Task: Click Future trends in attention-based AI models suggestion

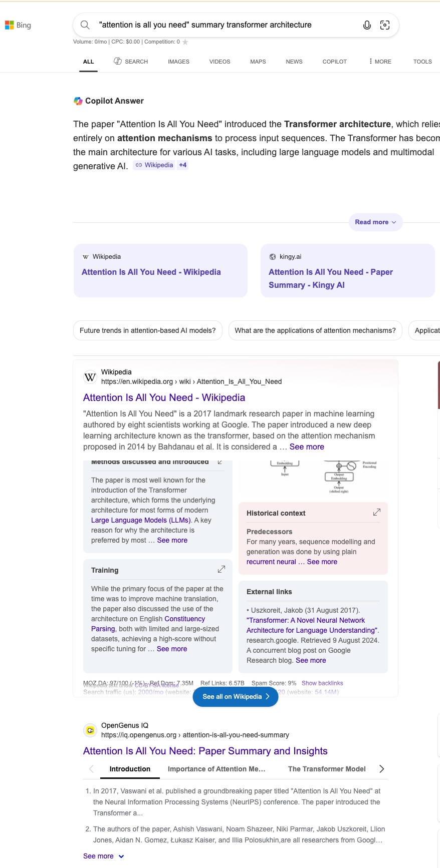Action: [148, 330]
